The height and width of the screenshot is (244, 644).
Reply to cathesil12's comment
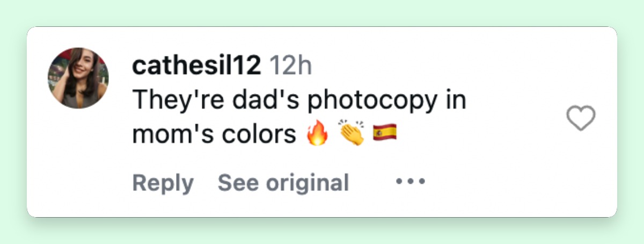pos(163,183)
